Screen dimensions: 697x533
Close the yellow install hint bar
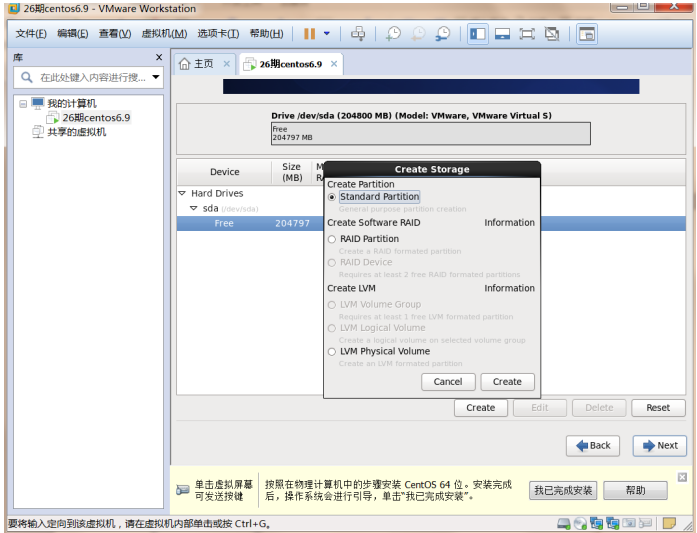(682, 477)
